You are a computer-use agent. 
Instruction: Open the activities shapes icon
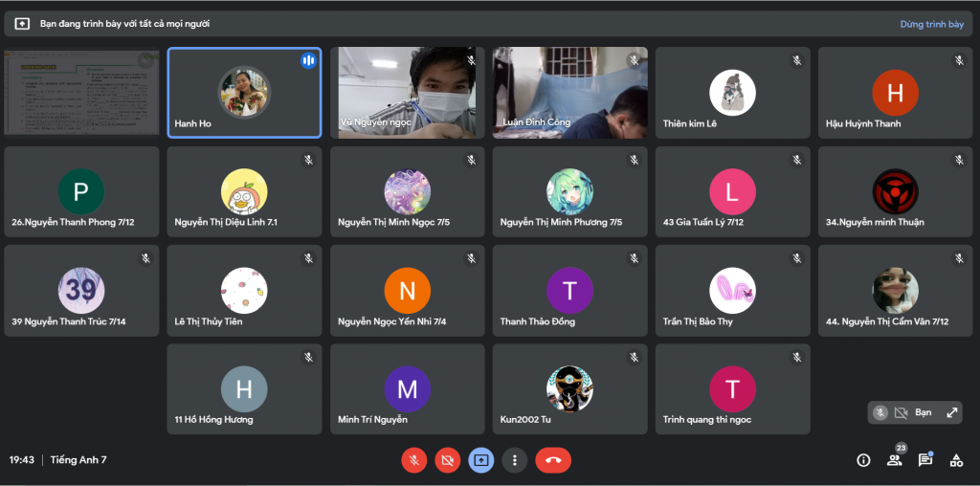[x=955, y=460]
